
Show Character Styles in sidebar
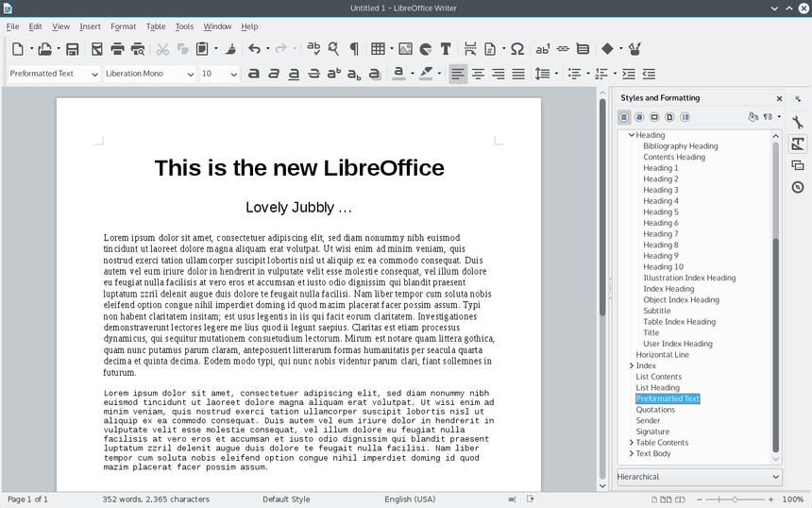[639, 117]
